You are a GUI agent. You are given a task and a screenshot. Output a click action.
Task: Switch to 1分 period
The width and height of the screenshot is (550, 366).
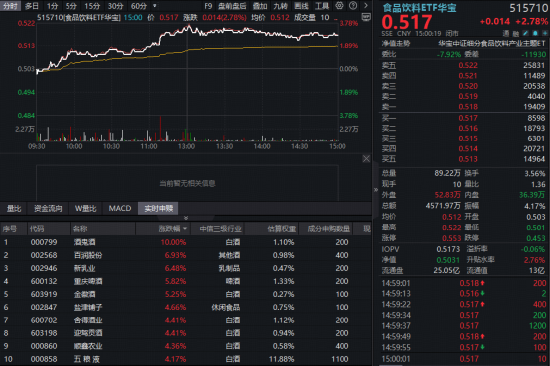point(52,6)
